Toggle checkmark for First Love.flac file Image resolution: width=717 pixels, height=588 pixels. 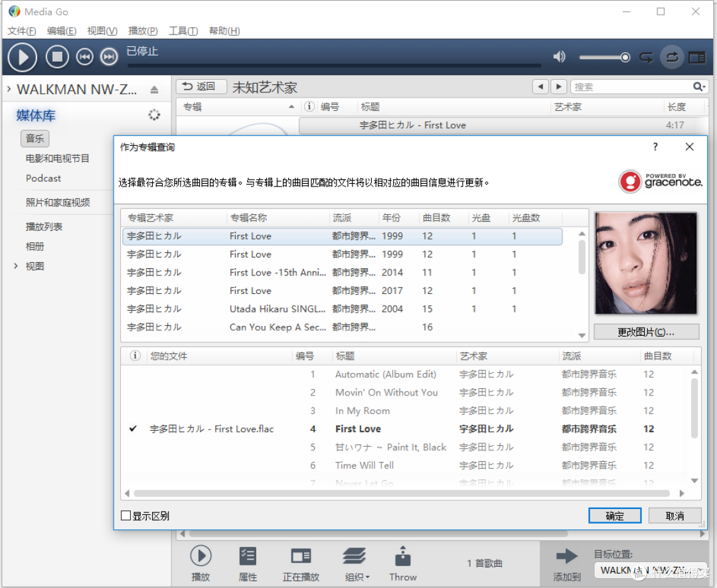(x=133, y=429)
